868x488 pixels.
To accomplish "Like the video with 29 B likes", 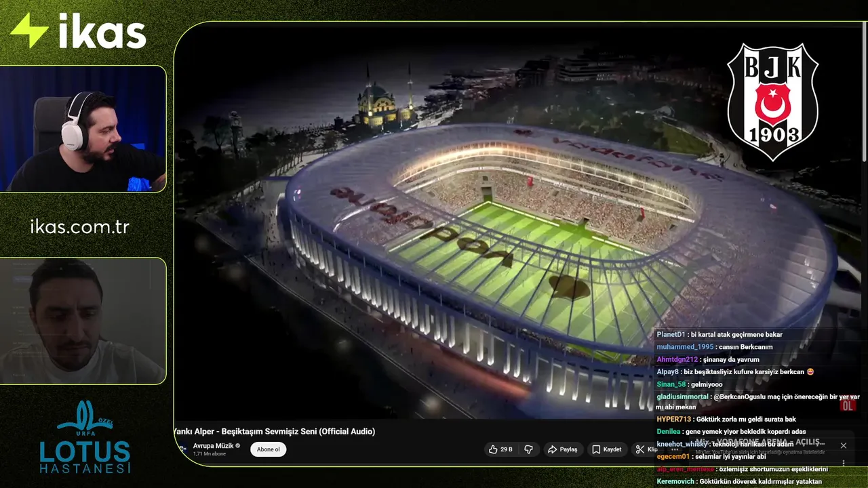I will click(501, 449).
